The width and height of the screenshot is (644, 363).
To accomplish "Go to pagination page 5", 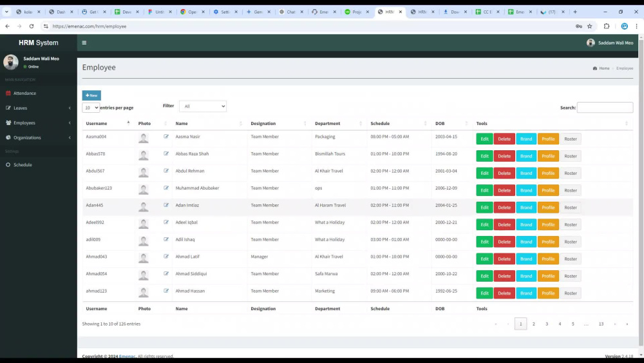I will 573,324.
